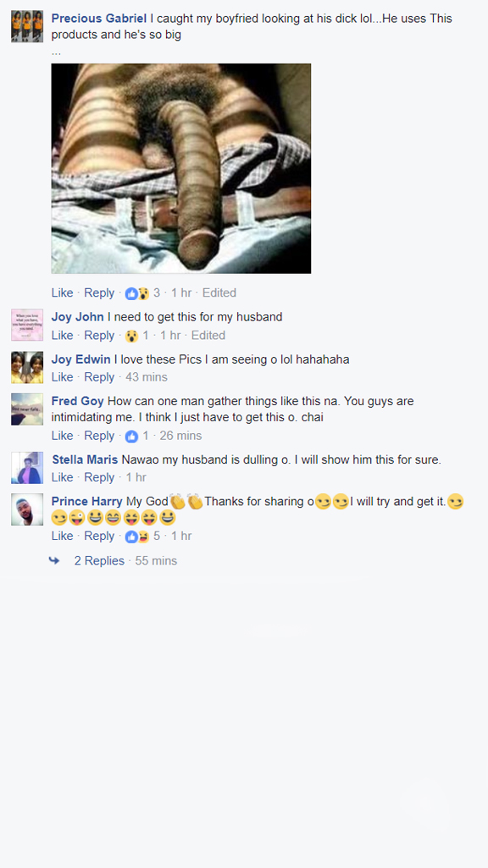
Task: Open Fred Goy's avatar picture
Action: [27, 409]
